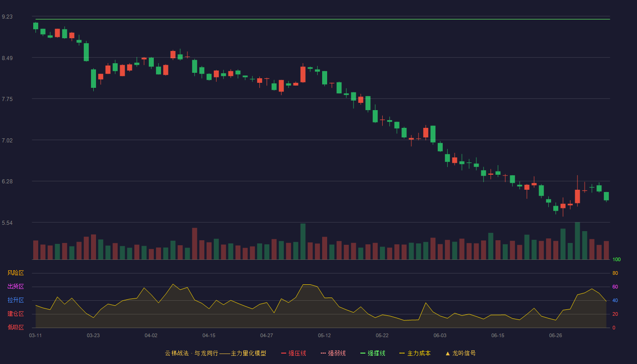Select the 风险区 zone label
Screen dimensions: 637x364
[x=15, y=273]
